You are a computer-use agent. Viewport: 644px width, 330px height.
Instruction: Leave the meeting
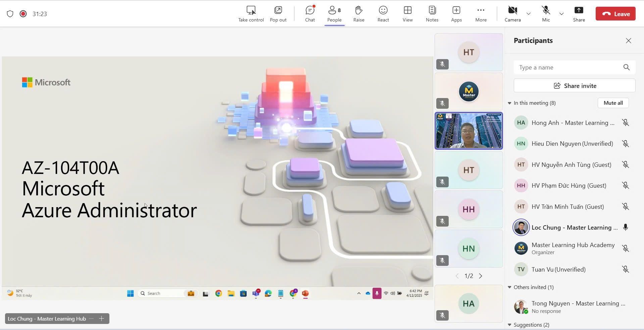click(615, 14)
